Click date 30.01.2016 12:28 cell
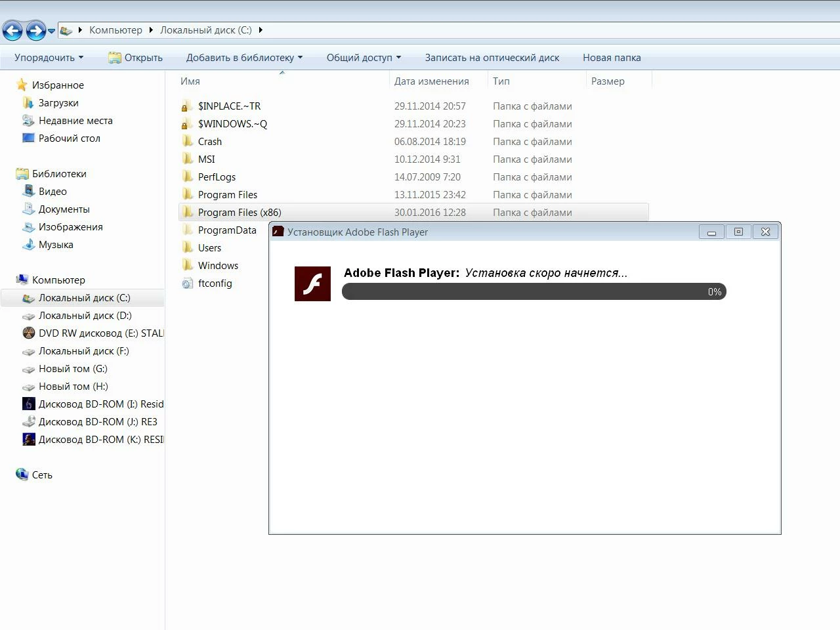 (x=430, y=213)
